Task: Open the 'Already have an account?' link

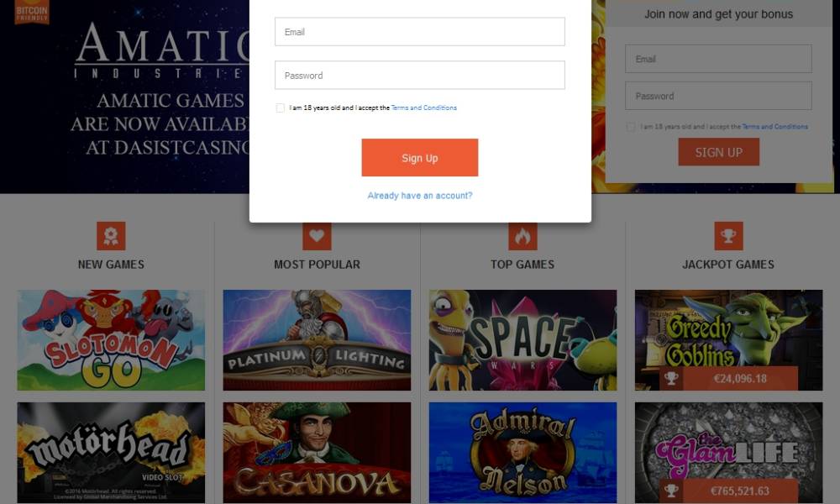Action: coord(419,196)
